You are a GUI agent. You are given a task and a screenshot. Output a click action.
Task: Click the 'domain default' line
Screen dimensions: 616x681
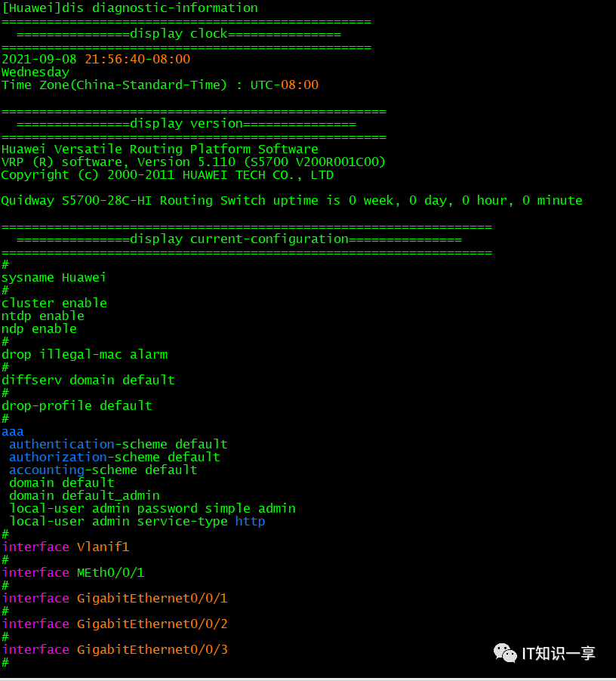[62, 483]
